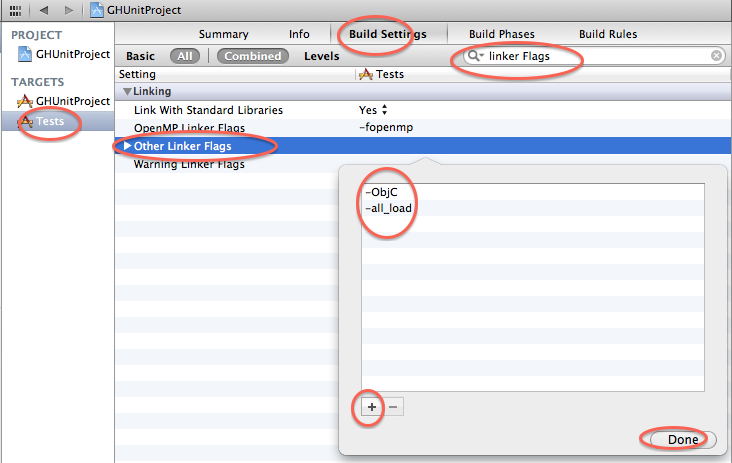This screenshot has height=463, width=732.
Task: Open Link With Standard Libraries Yes dropdown
Action: click(x=373, y=110)
